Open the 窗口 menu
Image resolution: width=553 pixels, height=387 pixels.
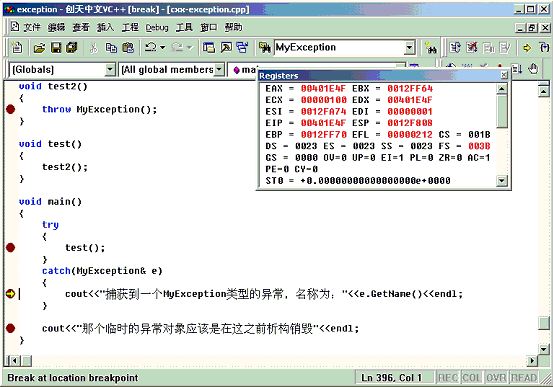(209, 27)
